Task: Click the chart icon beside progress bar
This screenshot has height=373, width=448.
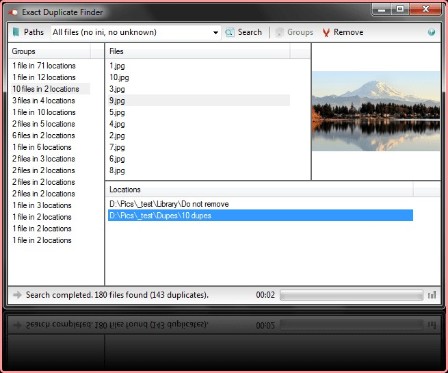Action: pyautogui.click(x=432, y=295)
